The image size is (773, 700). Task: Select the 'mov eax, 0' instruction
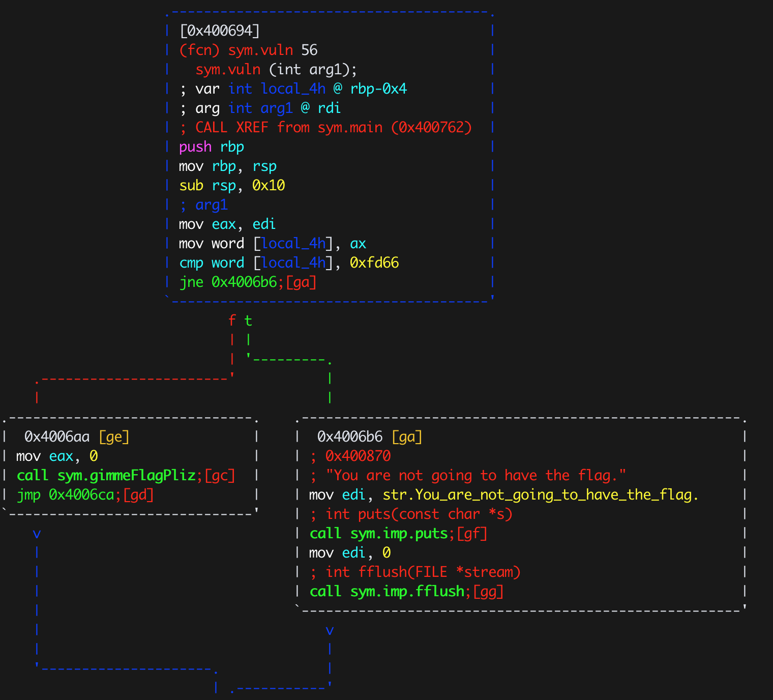coord(57,456)
